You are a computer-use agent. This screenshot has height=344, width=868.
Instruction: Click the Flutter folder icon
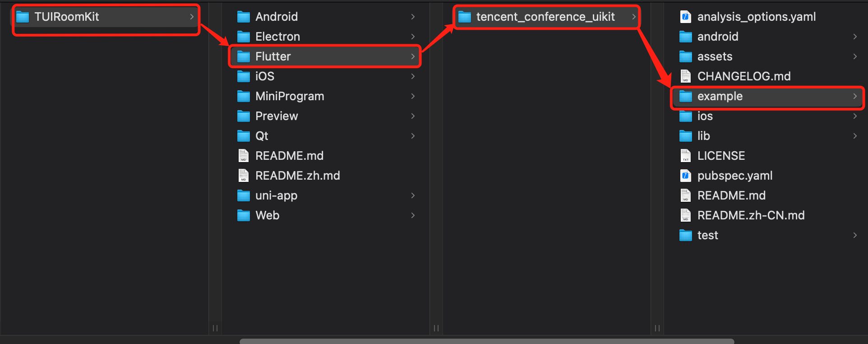coord(244,56)
